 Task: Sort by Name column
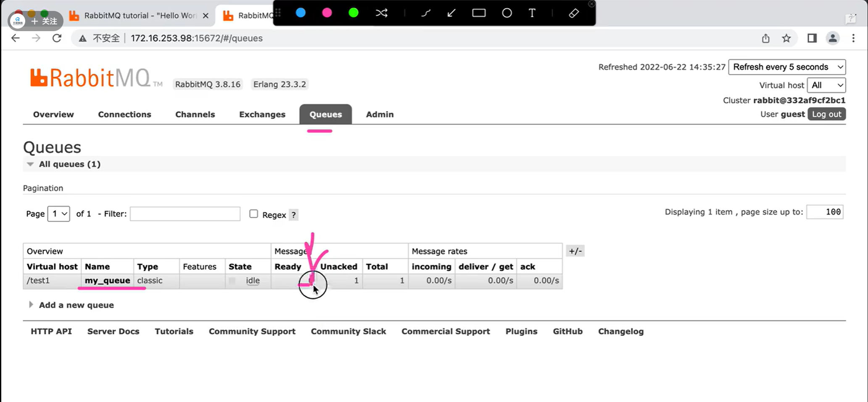click(x=97, y=267)
